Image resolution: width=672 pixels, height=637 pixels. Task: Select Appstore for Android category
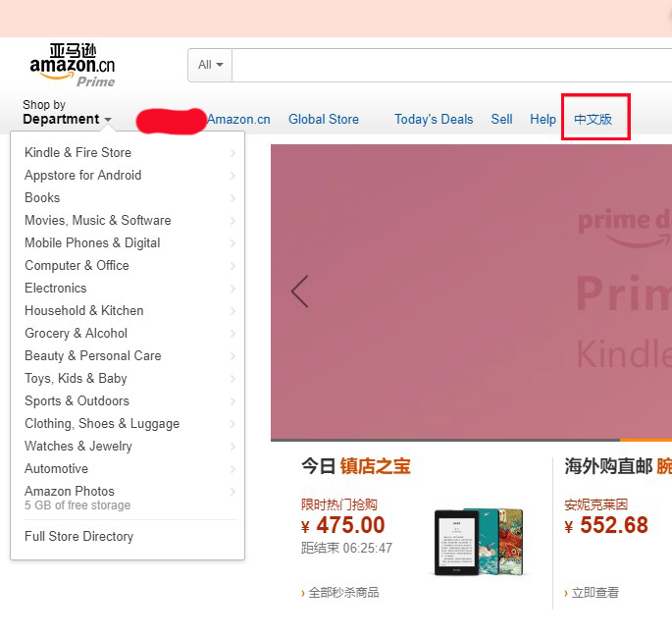pos(83,176)
